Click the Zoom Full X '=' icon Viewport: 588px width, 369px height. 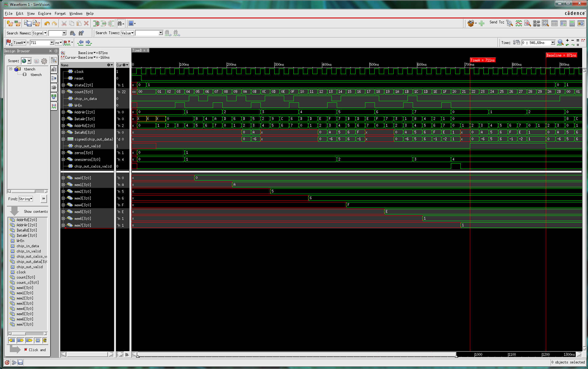(x=578, y=40)
